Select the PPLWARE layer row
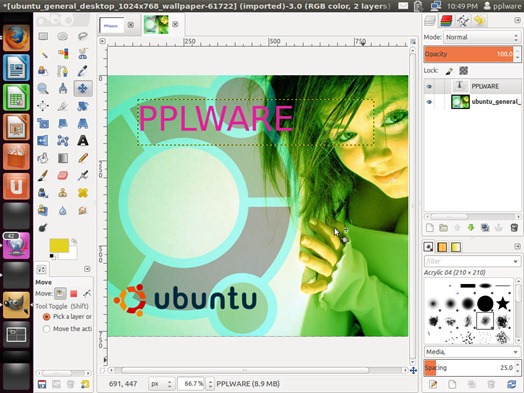Screen dimensions: 524x393 tap(472, 86)
